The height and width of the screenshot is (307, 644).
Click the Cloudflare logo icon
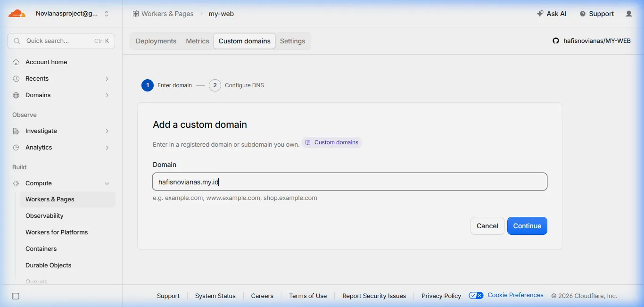pos(17,14)
